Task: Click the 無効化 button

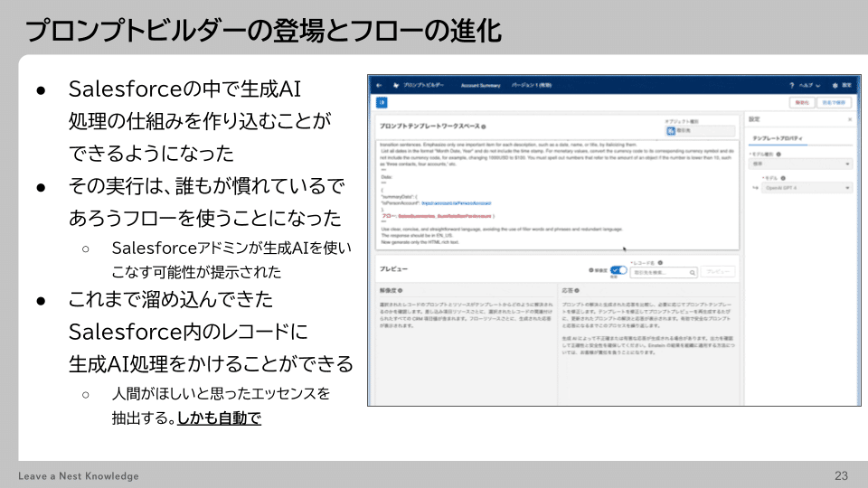Action: pyautogui.click(x=802, y=103)
